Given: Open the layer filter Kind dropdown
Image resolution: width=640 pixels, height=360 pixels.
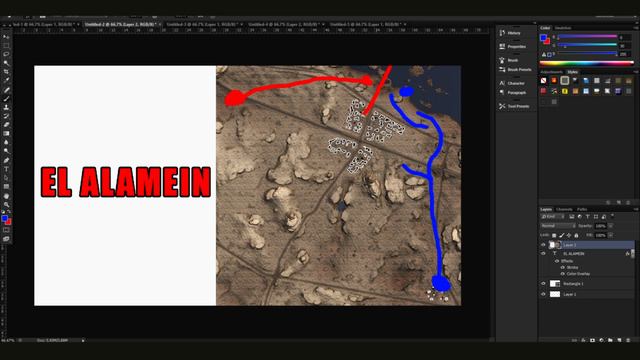Looking at the screenshot, I should point(553,217).
